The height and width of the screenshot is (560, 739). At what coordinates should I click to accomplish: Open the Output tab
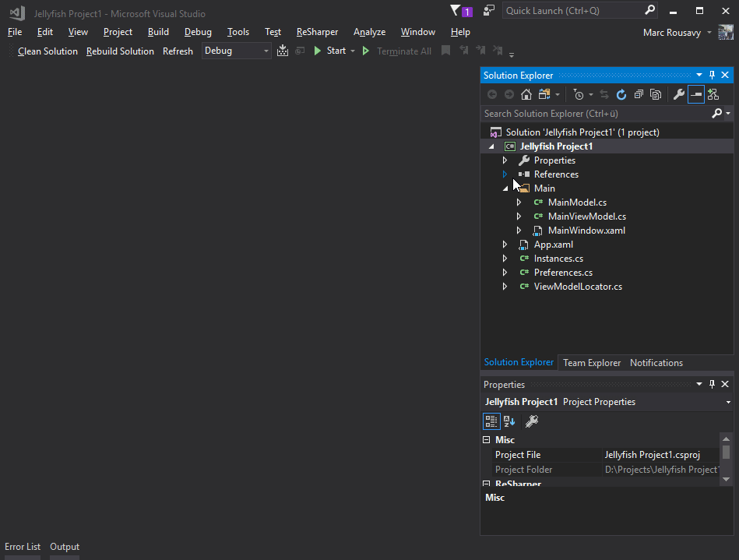point(65,547)
